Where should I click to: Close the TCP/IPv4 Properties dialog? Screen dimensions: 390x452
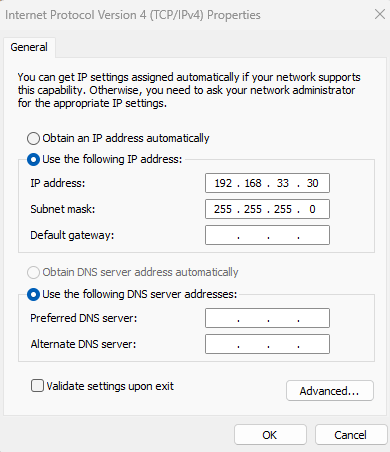click(x=380, y=14)
